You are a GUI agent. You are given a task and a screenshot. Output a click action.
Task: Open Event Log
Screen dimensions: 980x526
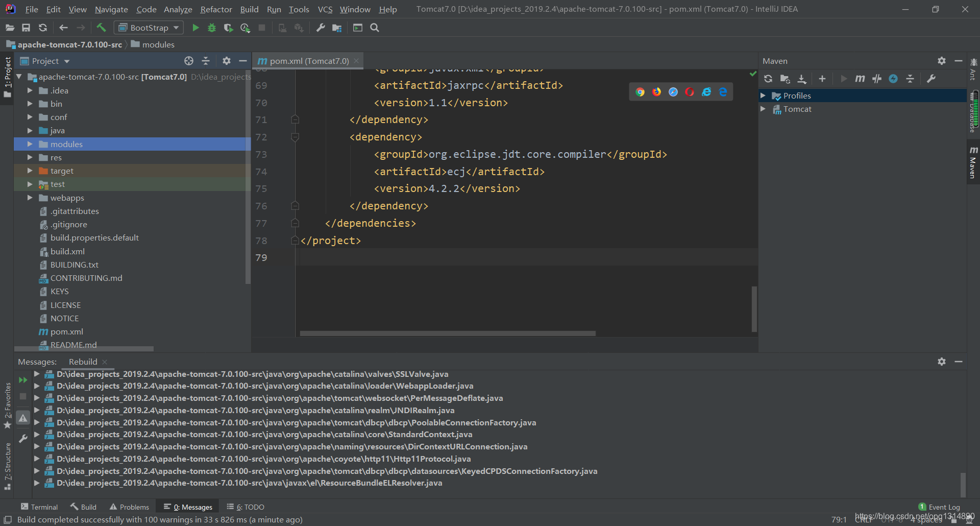[939, 507]
